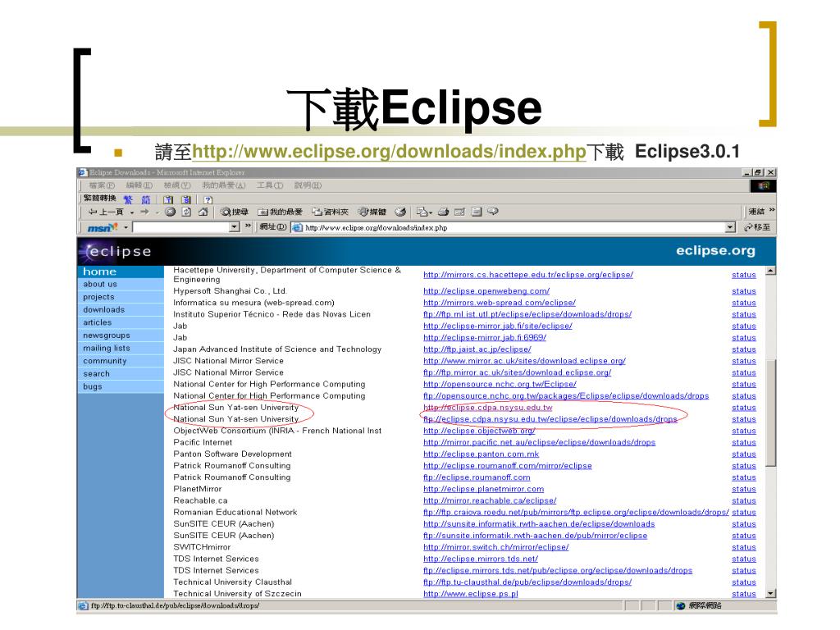The image size is (840, 630).
Task: Open the mailing lists sidebar link
Action: [106, 348]
